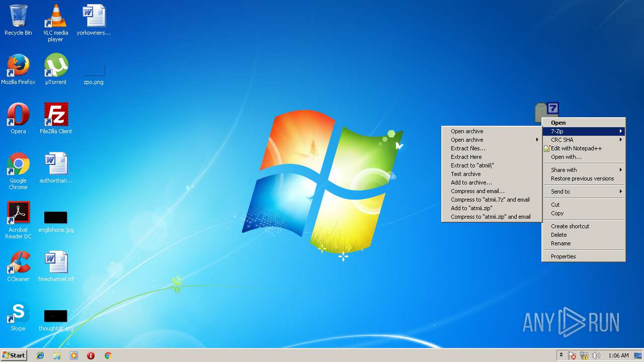
Task: Open Google Chrome desktop shortcut
Action: (x=18, y=171)
